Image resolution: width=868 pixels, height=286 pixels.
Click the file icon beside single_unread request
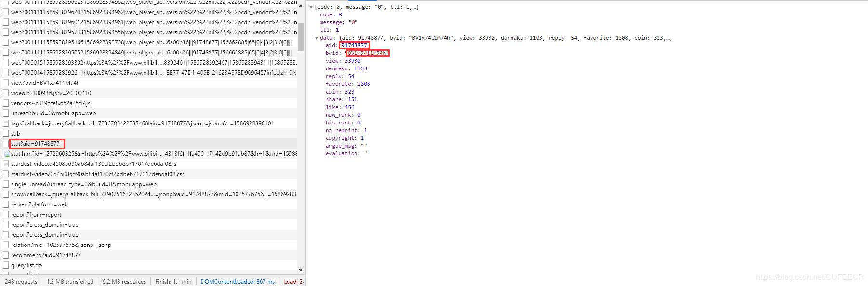6,184
